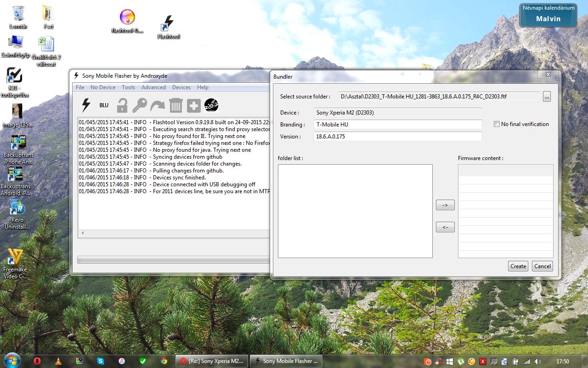The height and width of the screenshot is (368, 588).
Task: Click the Revo Uninstaller desktop shortcut
Action: tap(17, 214)
